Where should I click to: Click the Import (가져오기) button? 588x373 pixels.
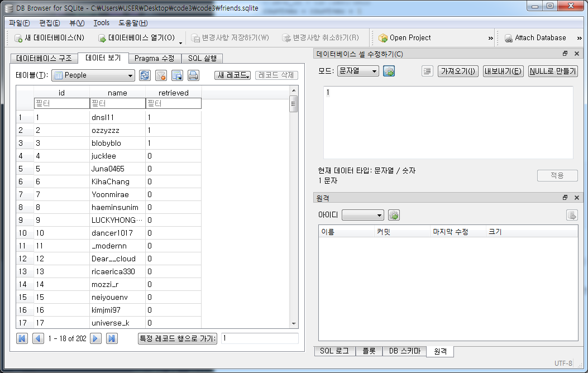[458, 71]
